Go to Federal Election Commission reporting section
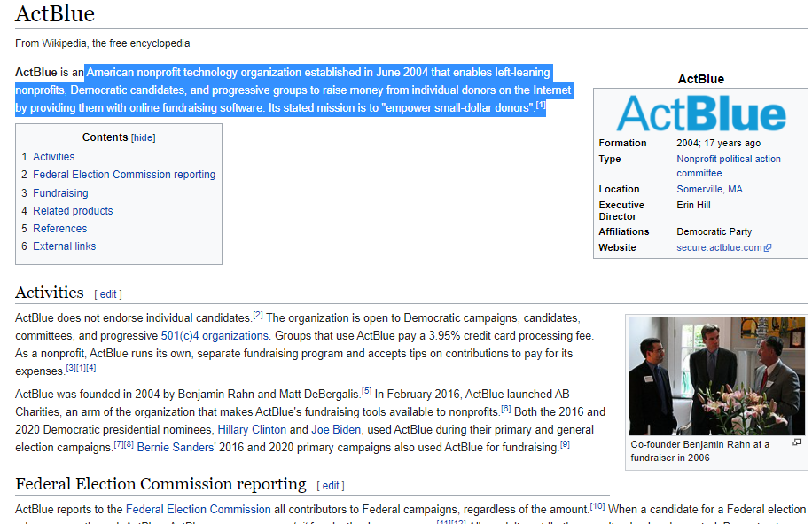Screen dimensions: 812x524 tap(124, 175)
